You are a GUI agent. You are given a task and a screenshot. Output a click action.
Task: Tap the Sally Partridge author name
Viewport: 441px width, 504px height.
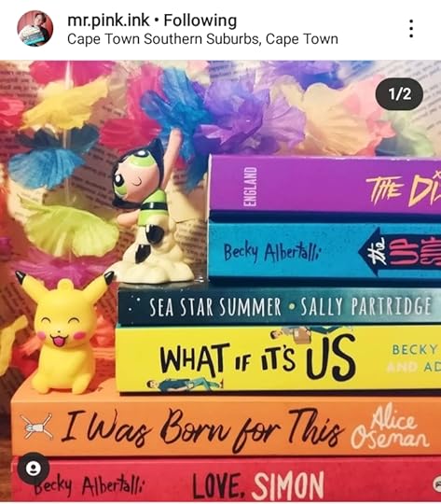tap(365, 306)
